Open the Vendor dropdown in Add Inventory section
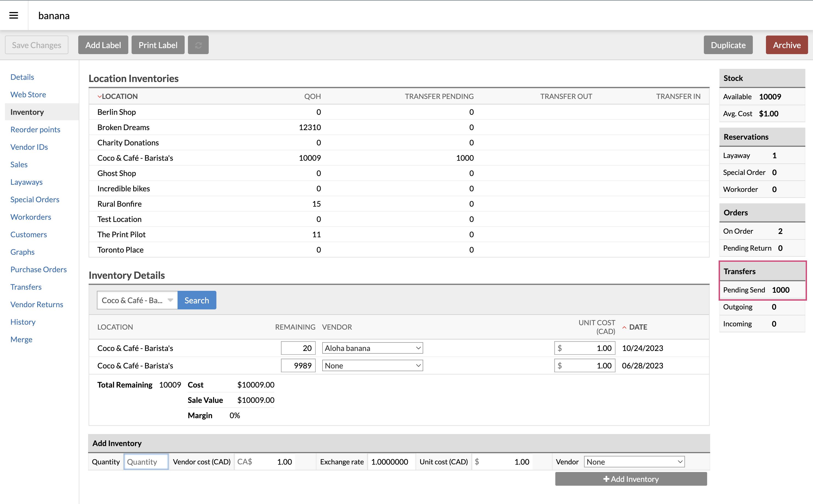 pyautogui.click(x=634, y=461)
